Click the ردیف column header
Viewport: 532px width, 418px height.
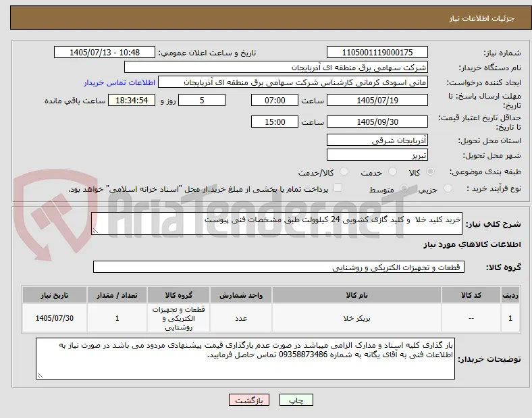click(510, 295)
